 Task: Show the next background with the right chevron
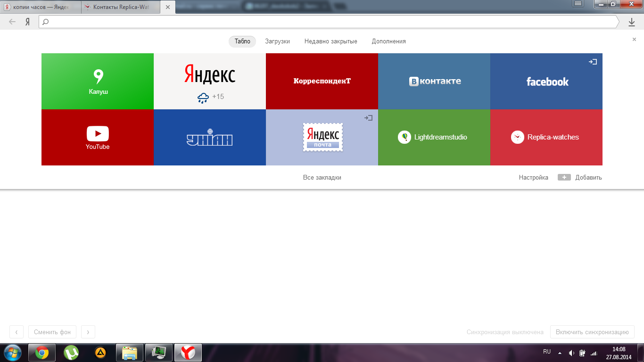(x=88, y=332)
